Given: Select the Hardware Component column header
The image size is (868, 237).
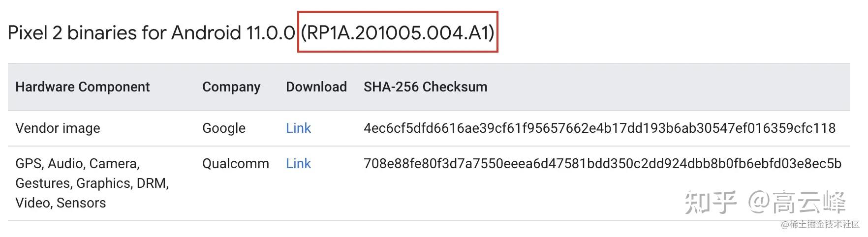Looking at the screenshot, I should tap(83, 87).
